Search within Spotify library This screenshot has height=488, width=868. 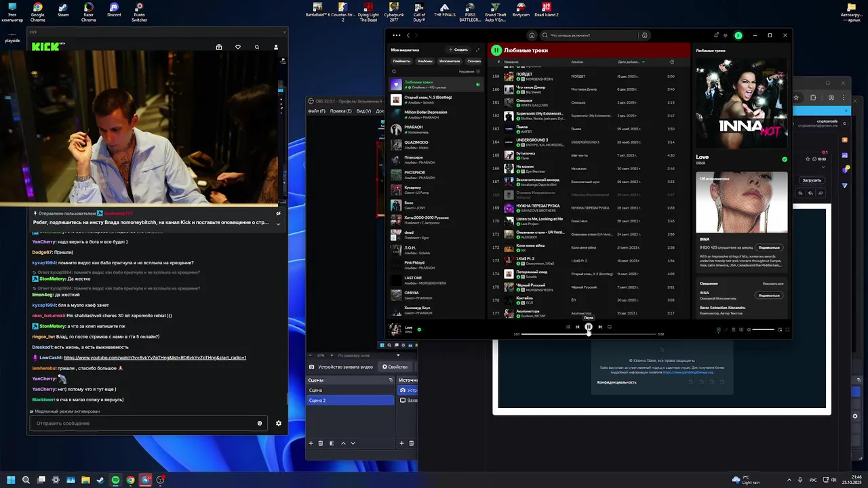(x=394, y=71)
